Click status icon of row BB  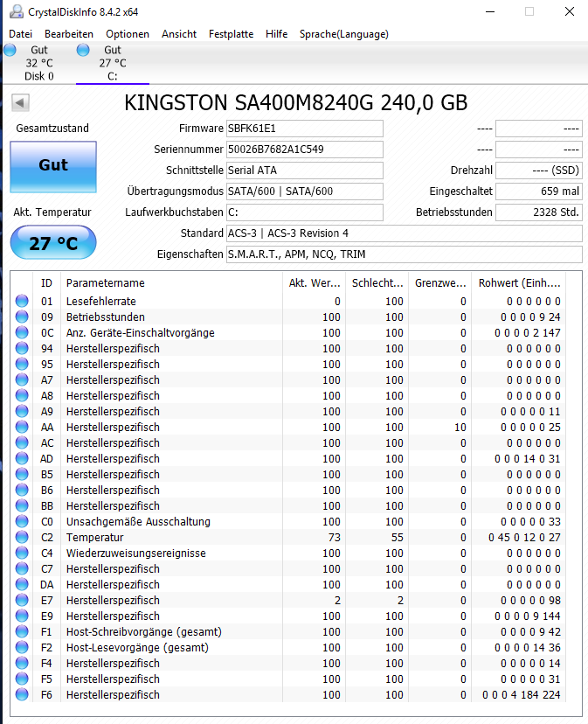22,505
